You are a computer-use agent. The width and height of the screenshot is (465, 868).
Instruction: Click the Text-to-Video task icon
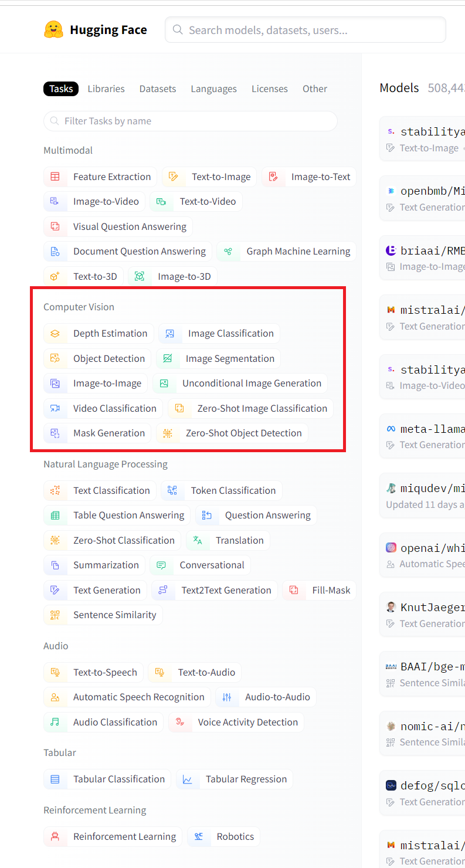tap(161, 201)
